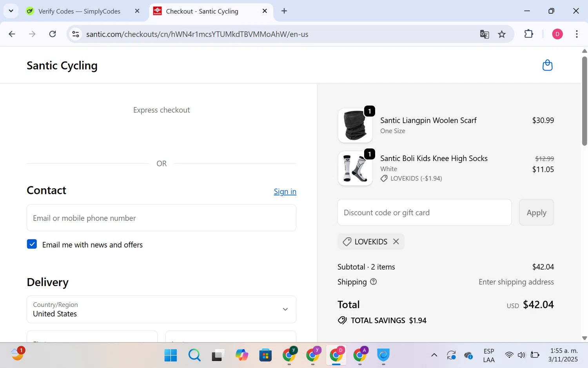Image resolution: width=588 pixels, height=368 pixels.
Task: Open Task View icon on taskbar
Action: [218, 355]
